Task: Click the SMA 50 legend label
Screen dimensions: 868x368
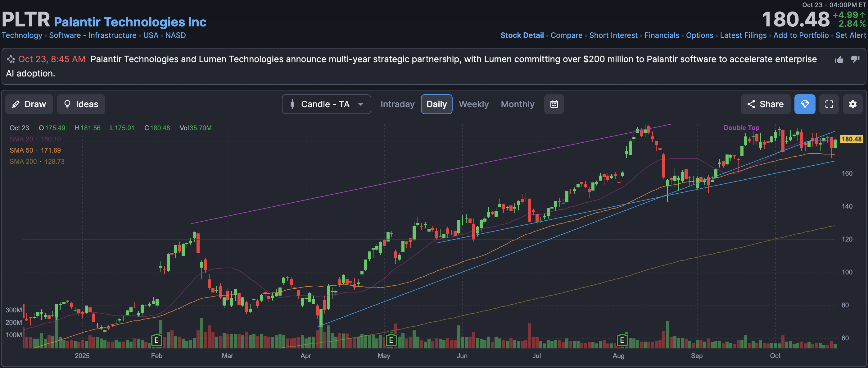Action: pyautogui.click(x=21, y=150)
